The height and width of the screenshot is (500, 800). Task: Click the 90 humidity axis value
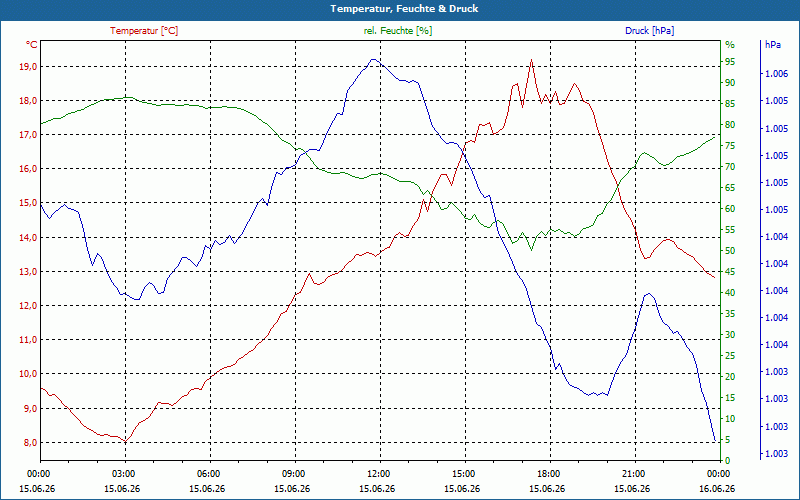tap(730, 83)
